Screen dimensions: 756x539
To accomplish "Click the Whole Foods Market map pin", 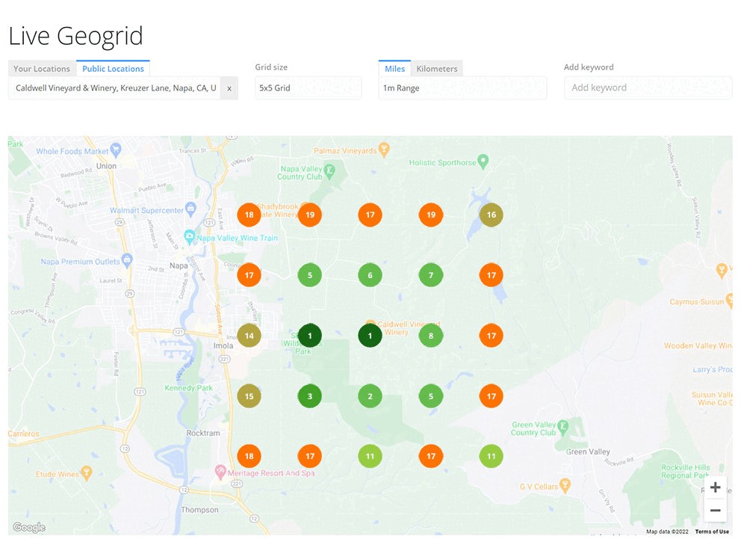I will click(x=115, y=149).
